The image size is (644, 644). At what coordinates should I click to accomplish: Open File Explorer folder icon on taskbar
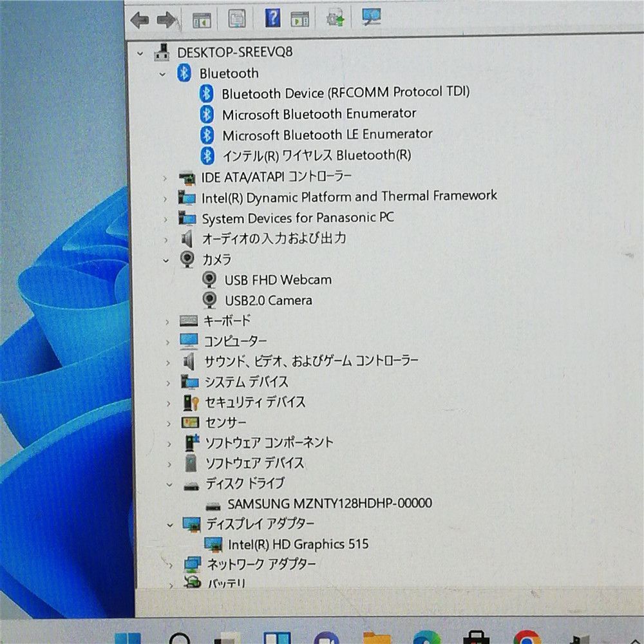click(377, 638)
